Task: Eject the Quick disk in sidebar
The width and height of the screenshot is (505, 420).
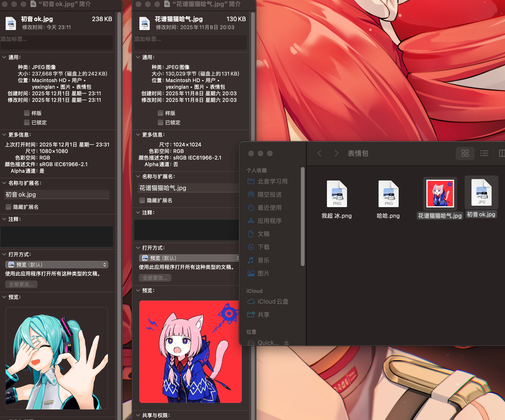Action: pyautogui.click(x=286, y=343)
